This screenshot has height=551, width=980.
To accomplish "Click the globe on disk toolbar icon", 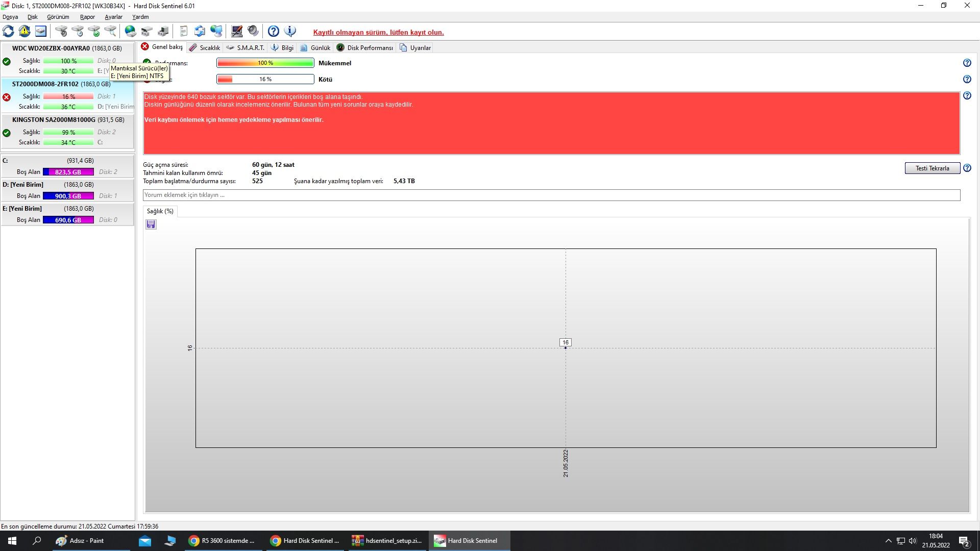I will [131, 31].
